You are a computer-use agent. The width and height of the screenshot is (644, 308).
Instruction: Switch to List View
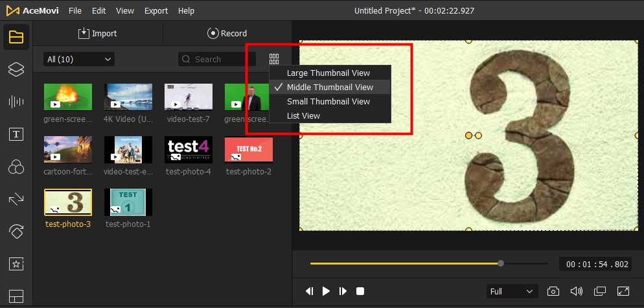(x=304, y=115)
